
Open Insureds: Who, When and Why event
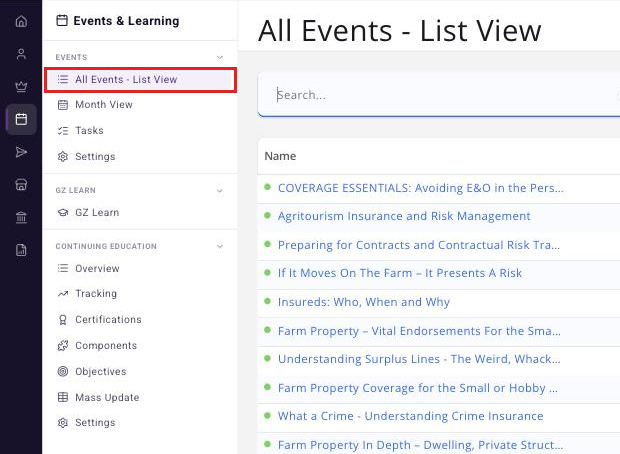pos(364,302)
